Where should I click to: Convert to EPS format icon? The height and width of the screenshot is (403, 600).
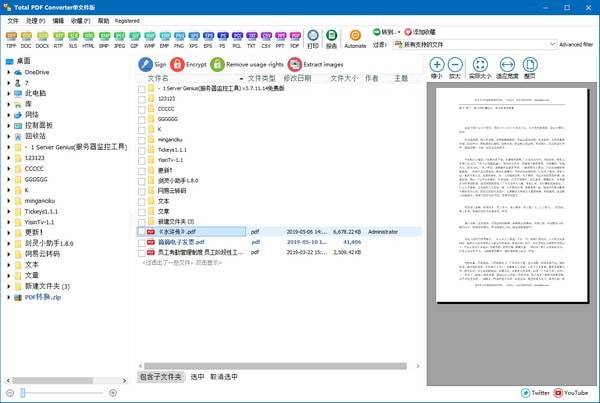(208, 36)
